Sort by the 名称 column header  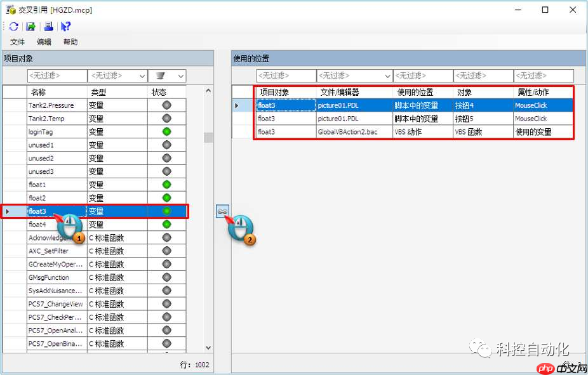[57, 92]
